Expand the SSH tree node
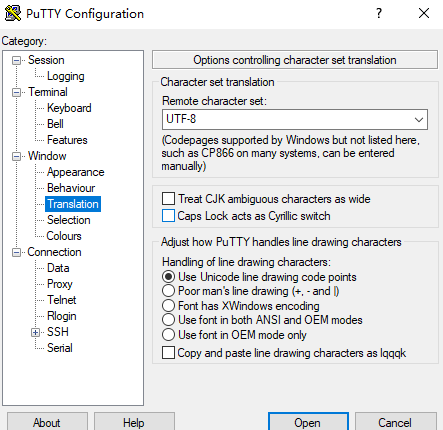 click(x=35, y=332)
